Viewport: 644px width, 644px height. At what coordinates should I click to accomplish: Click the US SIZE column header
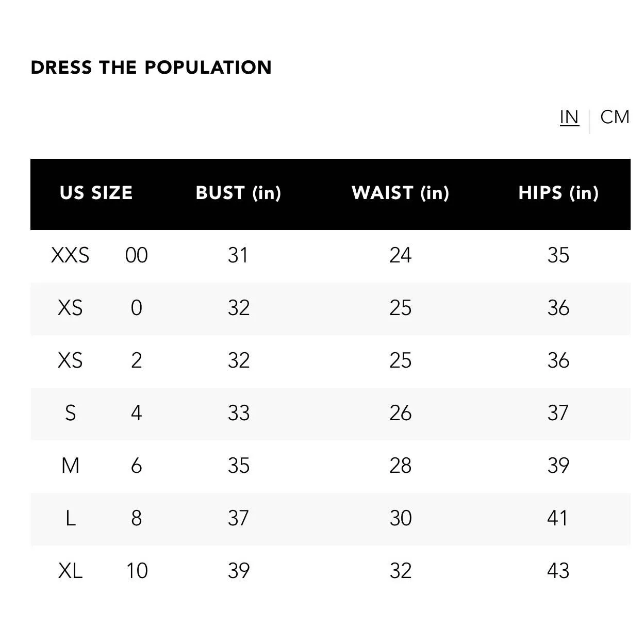pos(96,193)
